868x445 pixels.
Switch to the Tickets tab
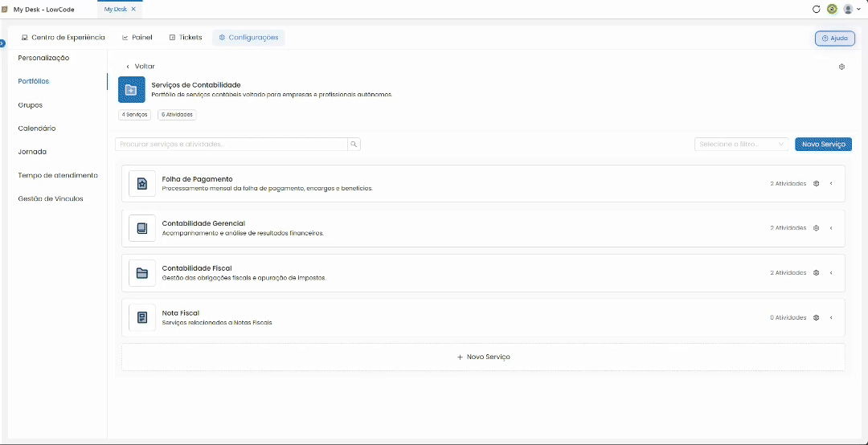click(x=186, y=38)
